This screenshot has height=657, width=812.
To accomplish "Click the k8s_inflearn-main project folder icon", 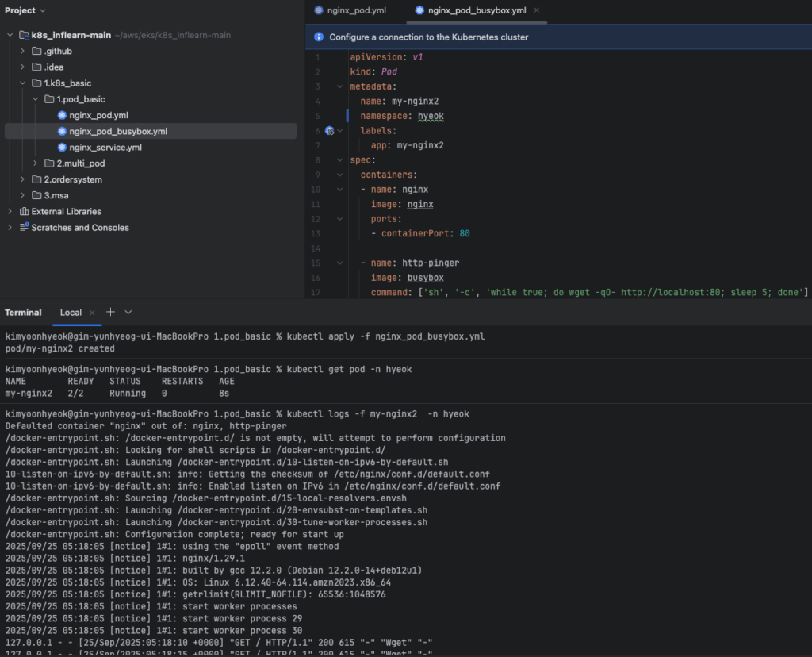I will [x=23, y=36].
